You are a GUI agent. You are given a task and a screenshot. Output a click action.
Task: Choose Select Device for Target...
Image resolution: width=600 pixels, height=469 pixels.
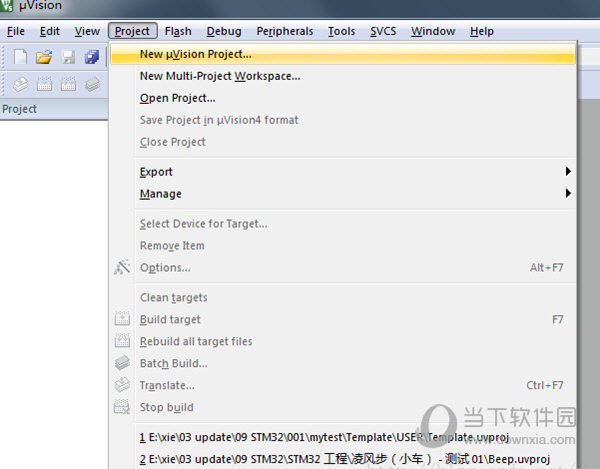click(342, 223)
